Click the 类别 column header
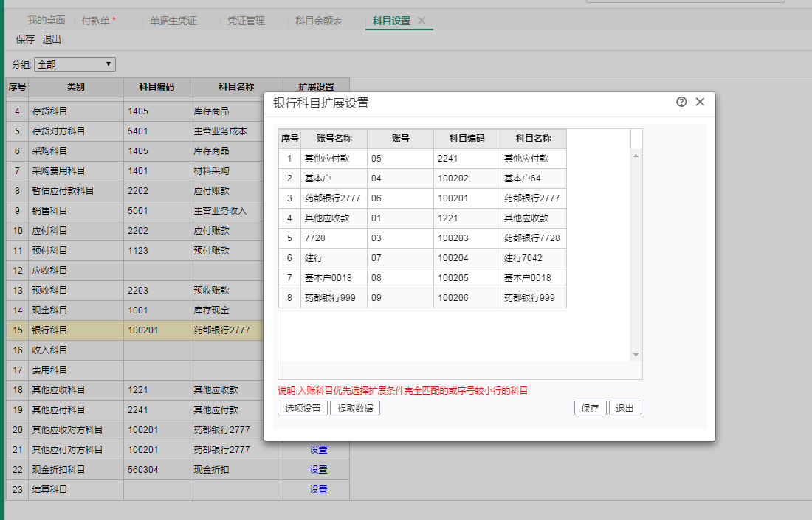Viewport: 812px width, 520px height. (76, 87)
